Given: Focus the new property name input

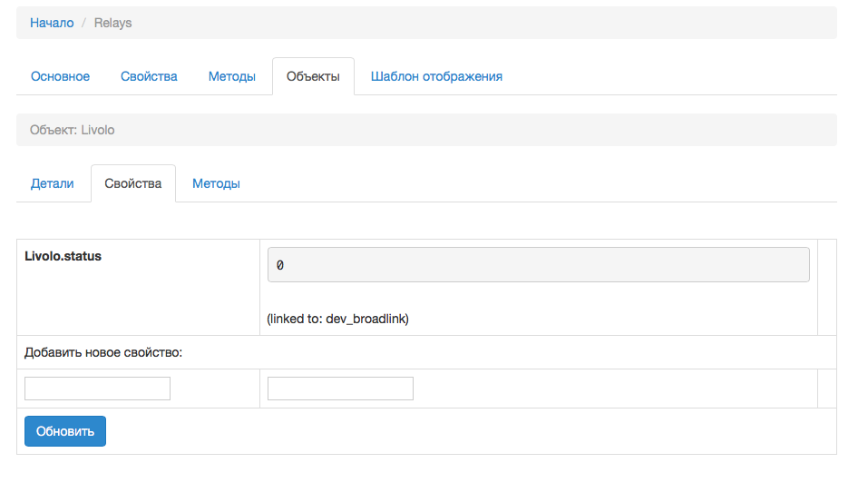Looking at the screenshot, I should click(x=97, y=389).
